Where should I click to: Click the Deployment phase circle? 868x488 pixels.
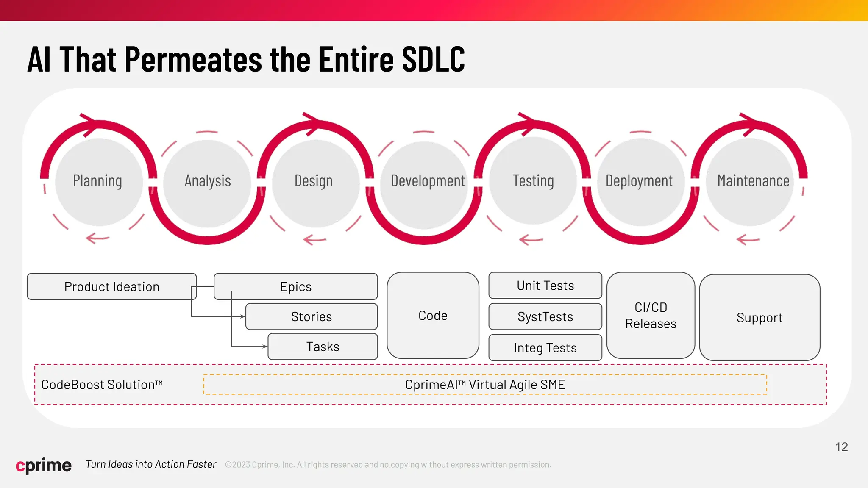click(x=640, y=181)
